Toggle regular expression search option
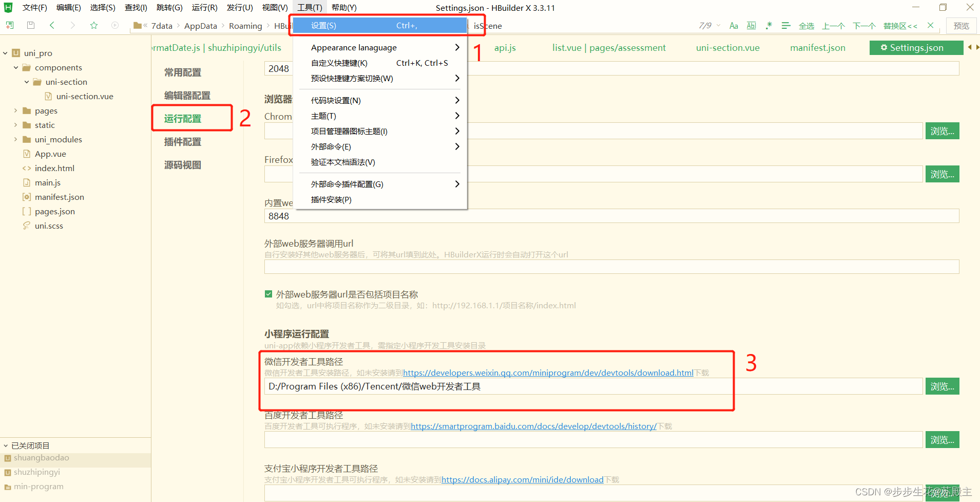The width and height of the screenshot is (980, 502). click(x=768, y=26)
